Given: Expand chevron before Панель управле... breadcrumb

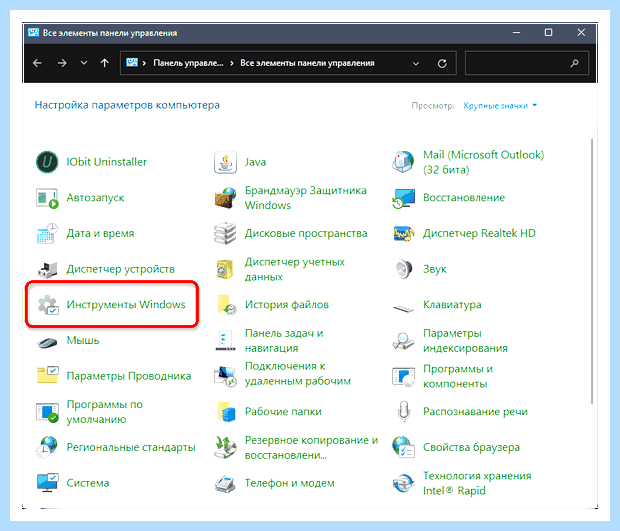Looking at the screenshot, I should point(144,63).
